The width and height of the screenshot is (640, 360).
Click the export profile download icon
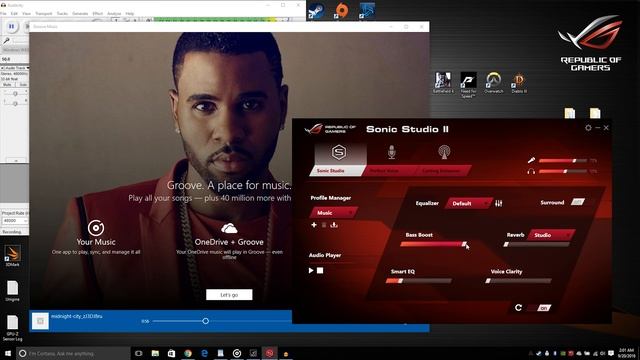pyautogui.click(x=334, y=225)
